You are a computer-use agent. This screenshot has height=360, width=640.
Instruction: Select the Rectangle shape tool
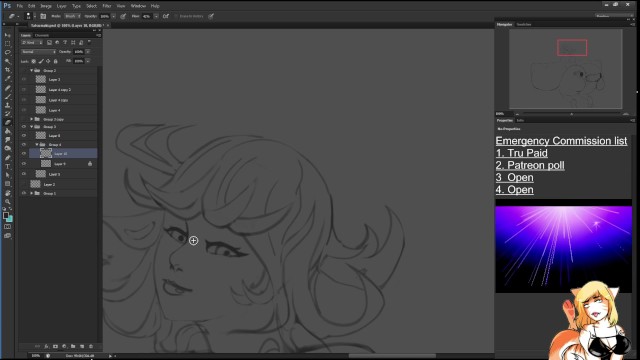[7, 184]
